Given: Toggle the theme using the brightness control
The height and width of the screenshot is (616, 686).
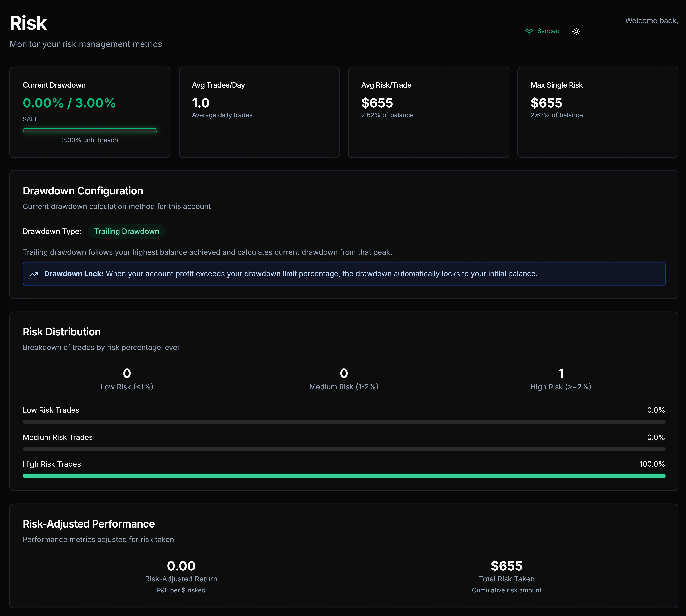Looking at the screenshot, I should tap(576, 31).
